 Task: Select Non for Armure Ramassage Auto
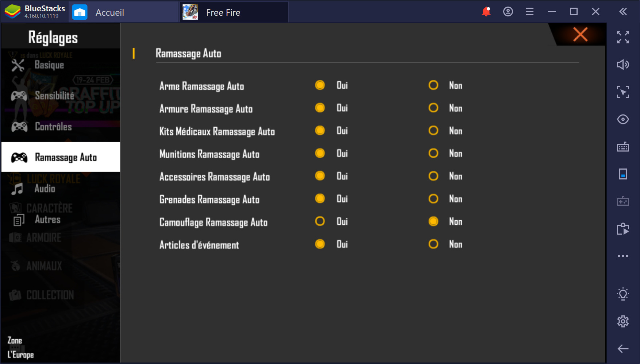click(x=433, y=108)
